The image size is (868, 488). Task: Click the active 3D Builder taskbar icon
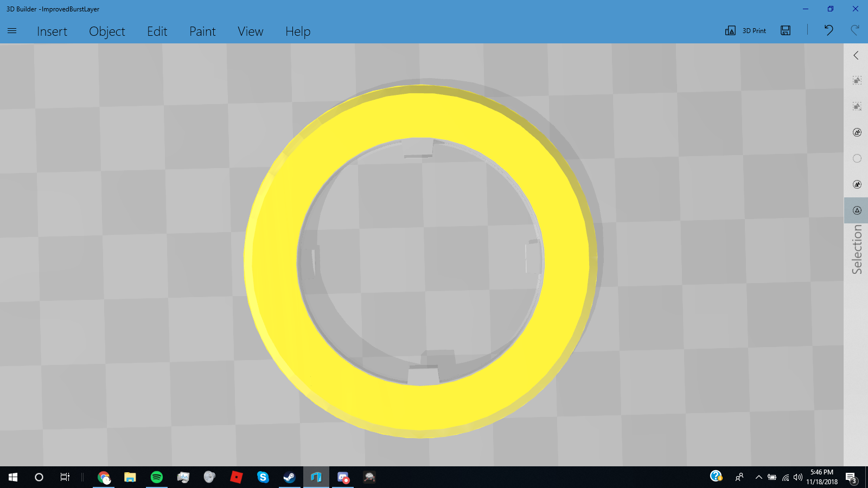[x=316, y=477]
